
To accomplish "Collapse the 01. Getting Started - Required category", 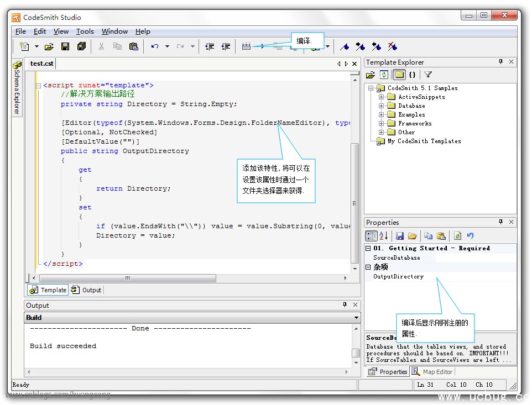I will point(368,249).
